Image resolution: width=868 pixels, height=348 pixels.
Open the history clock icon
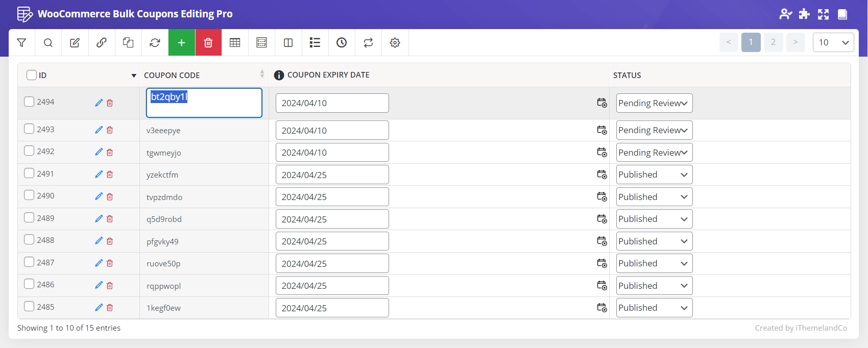(342, 43)
